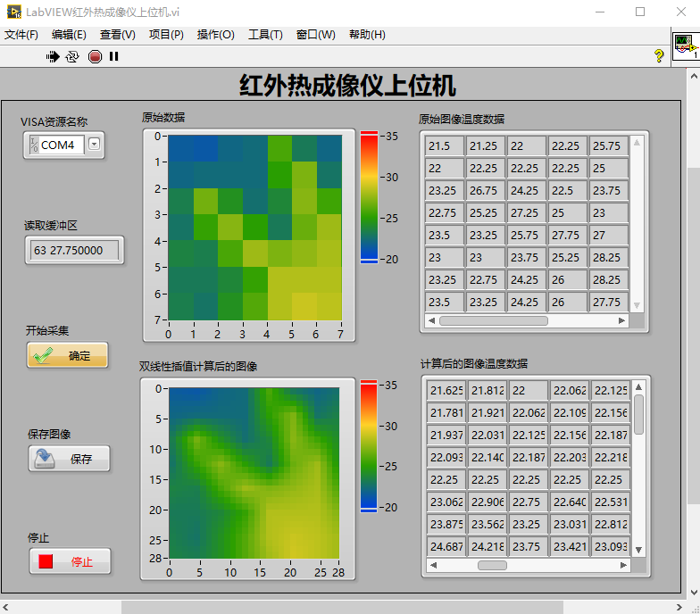
Task: Click the 保存 save image button
Action: (x=70, y=459)
